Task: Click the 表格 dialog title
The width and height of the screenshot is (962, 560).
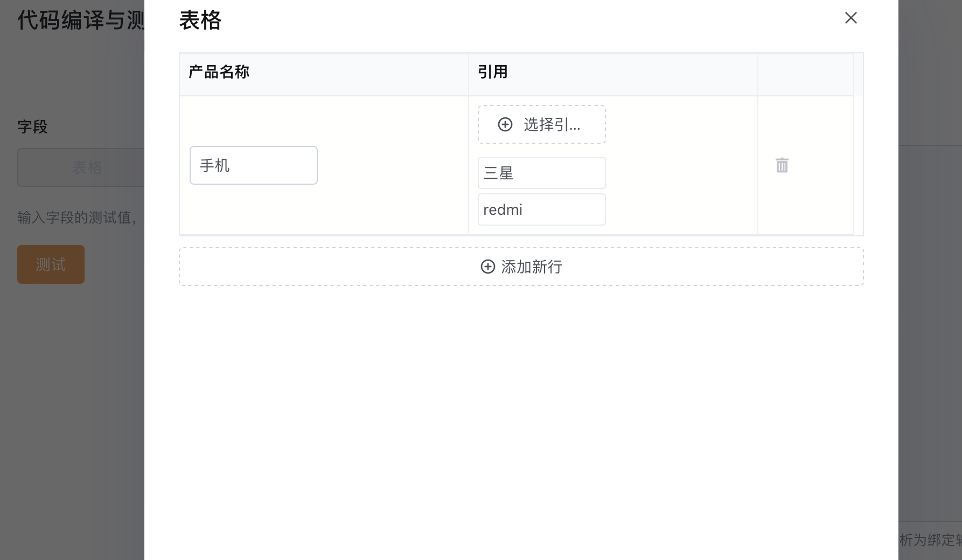Action: [200, 20]
